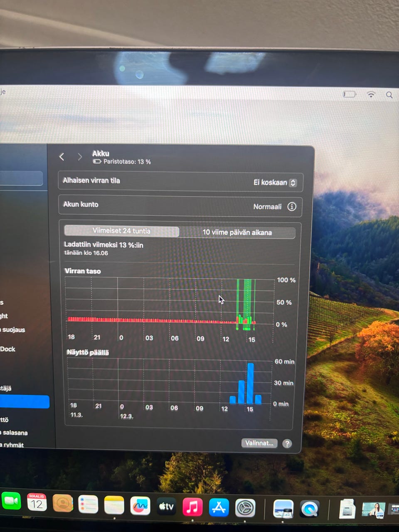Click the Akun kunto row

click(x=180, y=206)
